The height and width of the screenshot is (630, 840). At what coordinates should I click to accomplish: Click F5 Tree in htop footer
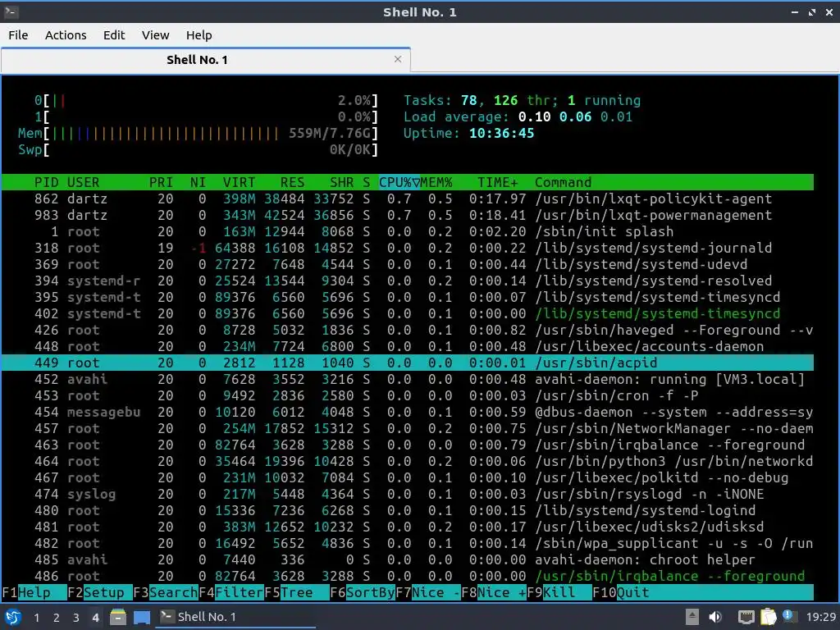tap(297, 592)
